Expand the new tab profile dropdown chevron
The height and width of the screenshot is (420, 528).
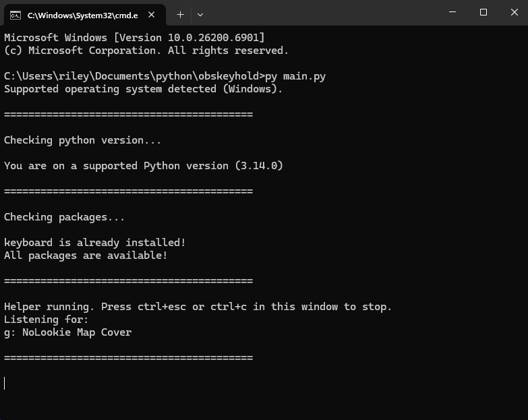[x=200, y=14]
